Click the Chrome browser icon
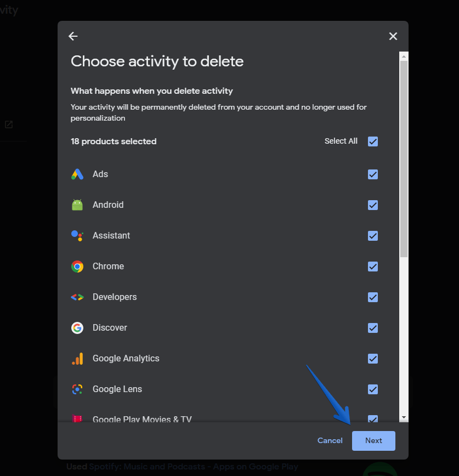Viewport: 459px width, 476px height. pyautogui.click(x=77, y=267)
